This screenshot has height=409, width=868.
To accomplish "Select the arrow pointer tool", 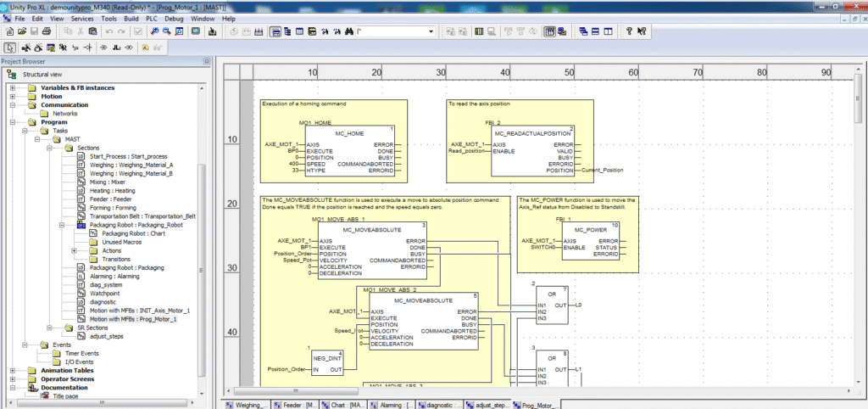I will (x=10, y=47).
